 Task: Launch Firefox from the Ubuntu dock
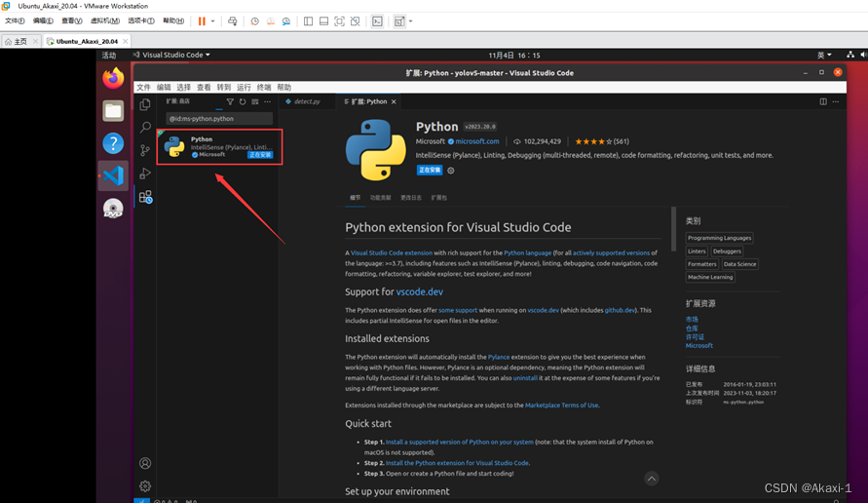pos(113,77)
